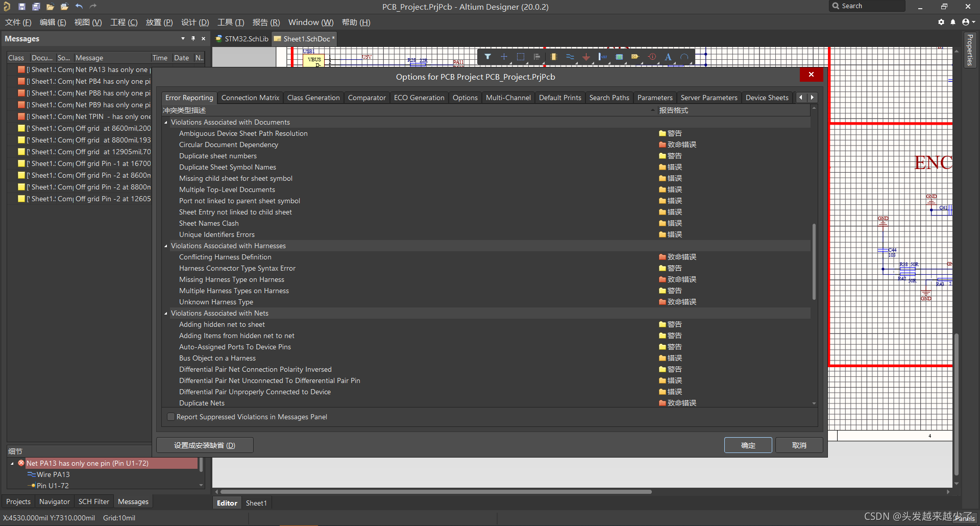Select the Place Text String tool

[x=668, y=57]
